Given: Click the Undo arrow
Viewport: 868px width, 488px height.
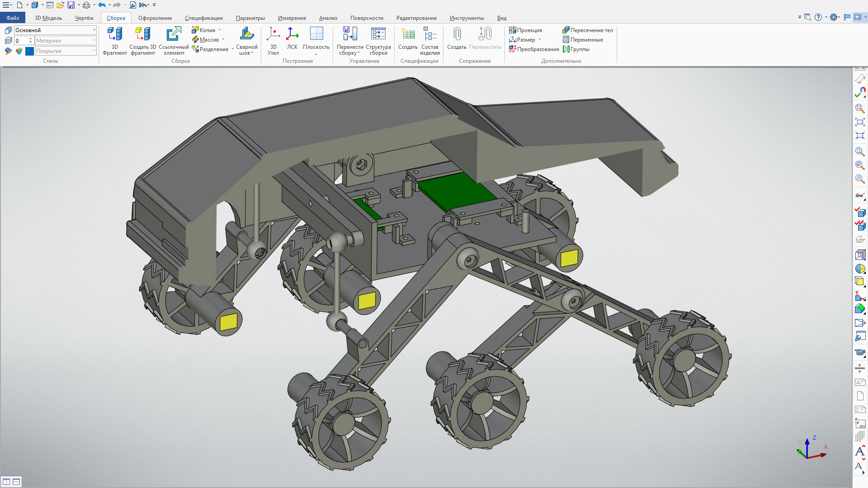Looking at the screenshot, I should click(102, 5).
